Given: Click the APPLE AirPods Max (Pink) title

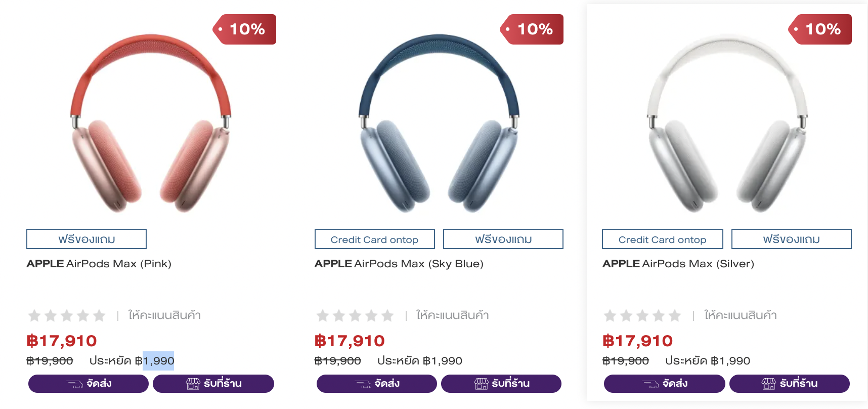Looking at the screenshot, I should [99, 264].
